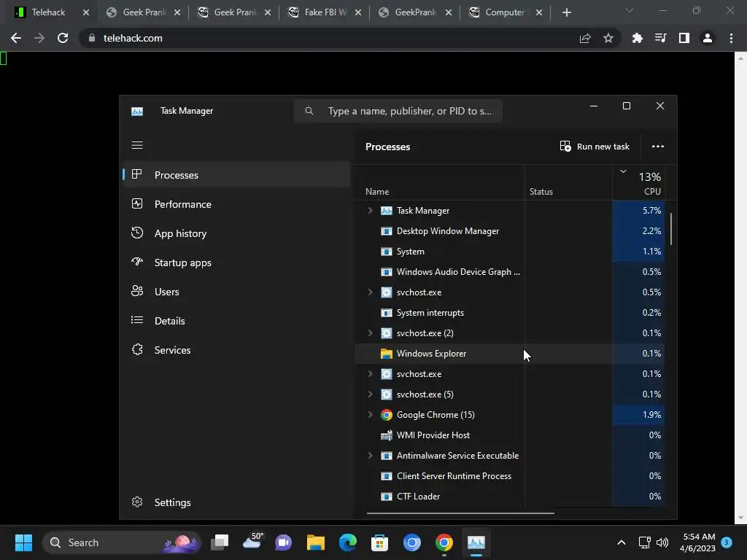This screenshot has width=747, height=560.
Task: Open the Details page
Action: pyautogui.click(x=237, y=321)
